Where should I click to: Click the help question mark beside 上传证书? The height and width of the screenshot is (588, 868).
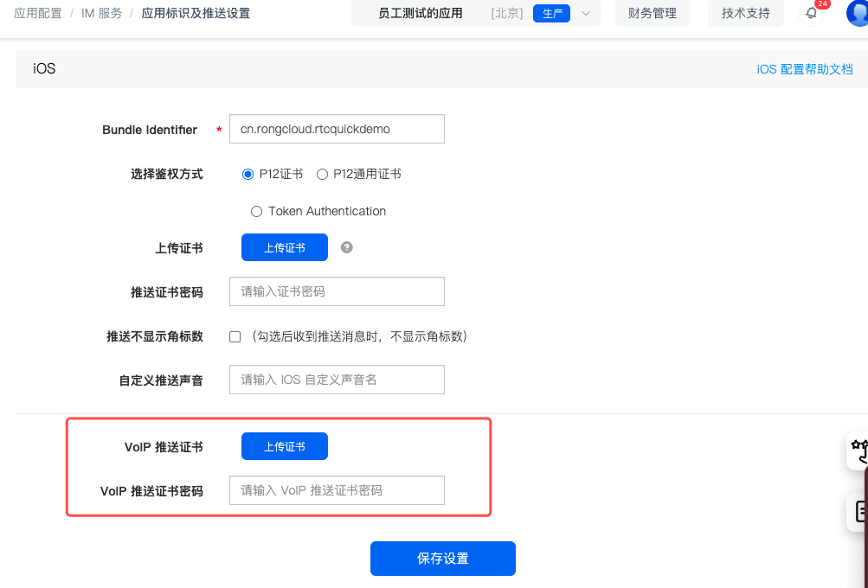(347, 247)
